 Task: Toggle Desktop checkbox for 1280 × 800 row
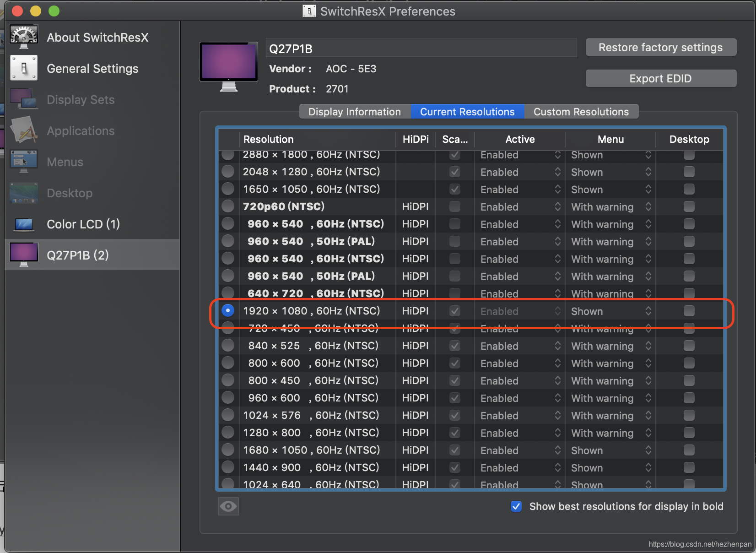point(689,433)
